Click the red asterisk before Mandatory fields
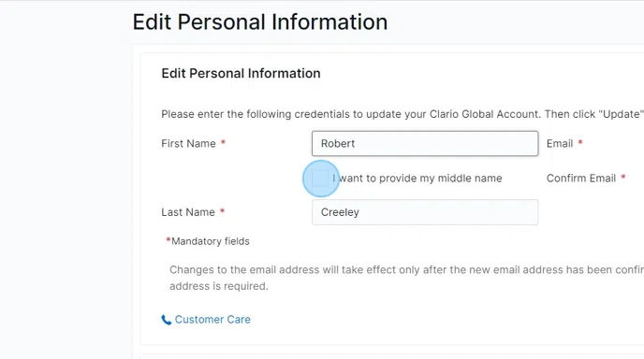The width and height of the screenshot is (644, 359). (x=168, y=239)
